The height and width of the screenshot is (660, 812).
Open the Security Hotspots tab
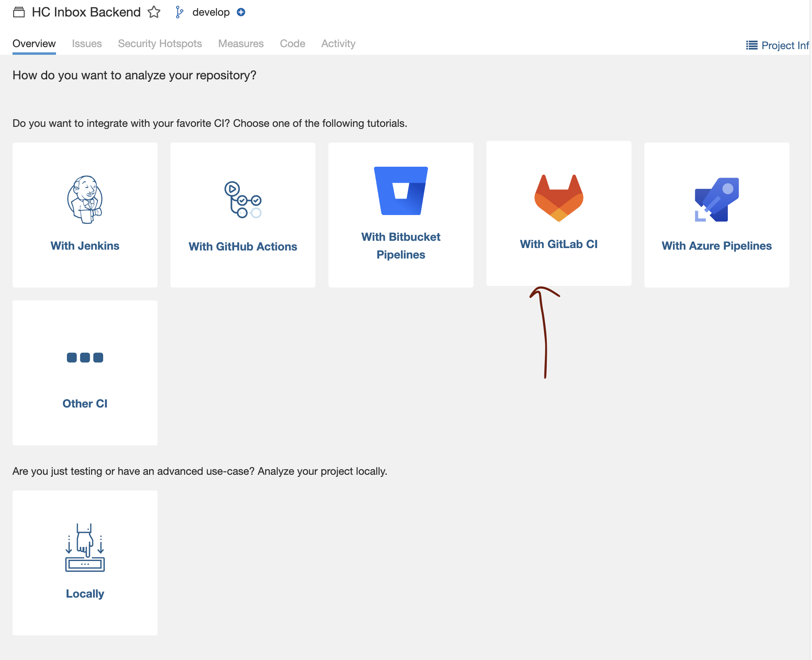tap(160, 43)
